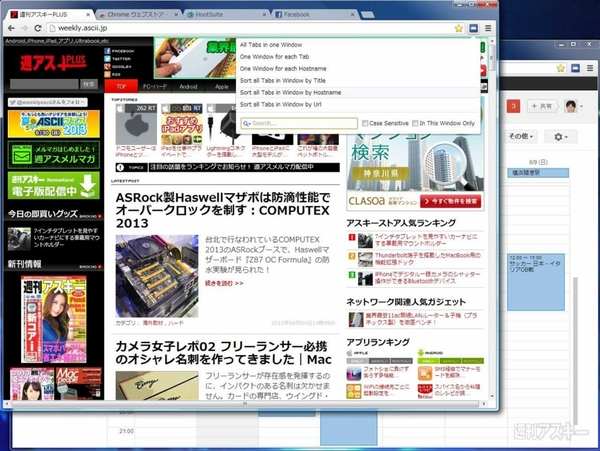Open the Apple navigation tab
Image resolution: width=600 pixels, height=451 pixels.
[x=221, y=86]
